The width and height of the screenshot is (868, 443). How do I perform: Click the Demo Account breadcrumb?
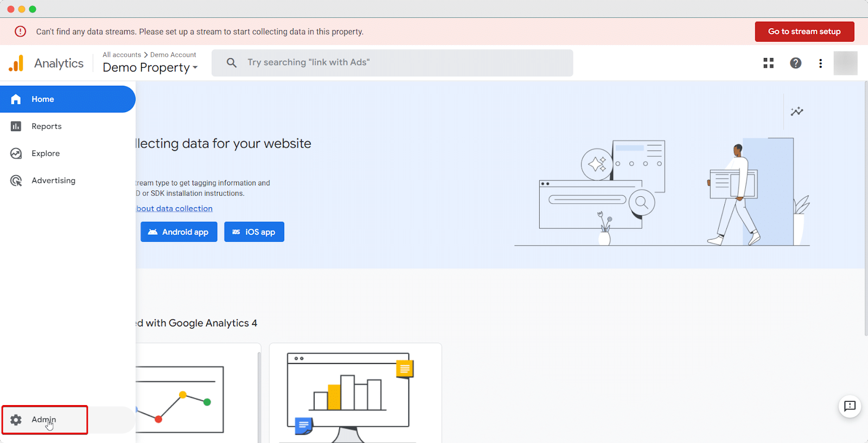173,55
